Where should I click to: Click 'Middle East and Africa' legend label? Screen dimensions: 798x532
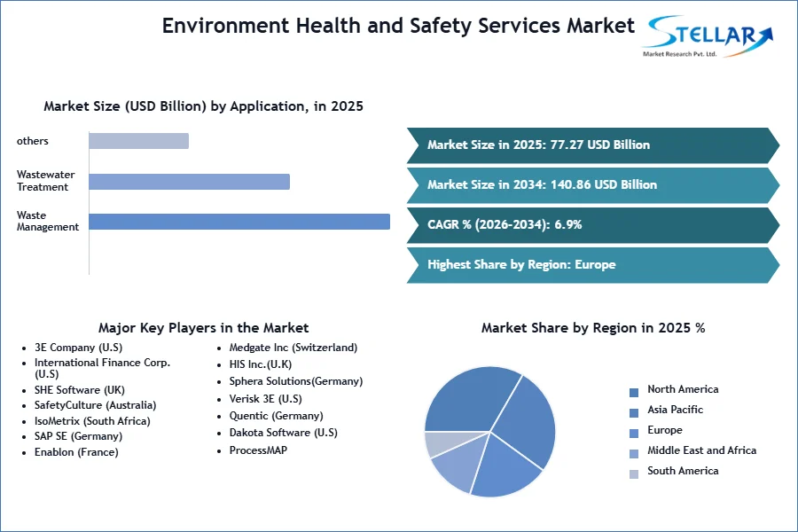pos(702,450)
